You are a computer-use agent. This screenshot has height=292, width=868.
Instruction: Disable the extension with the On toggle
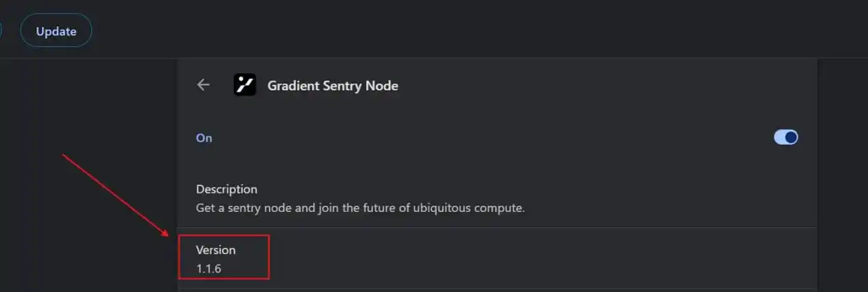786,138
